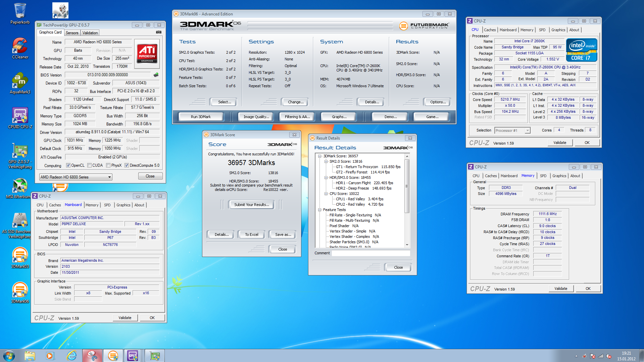The image size is (644, 362).
Task: Open the AquaMark3 desktop shortcut
Action: pyautogui.click(x=20, y=83)
